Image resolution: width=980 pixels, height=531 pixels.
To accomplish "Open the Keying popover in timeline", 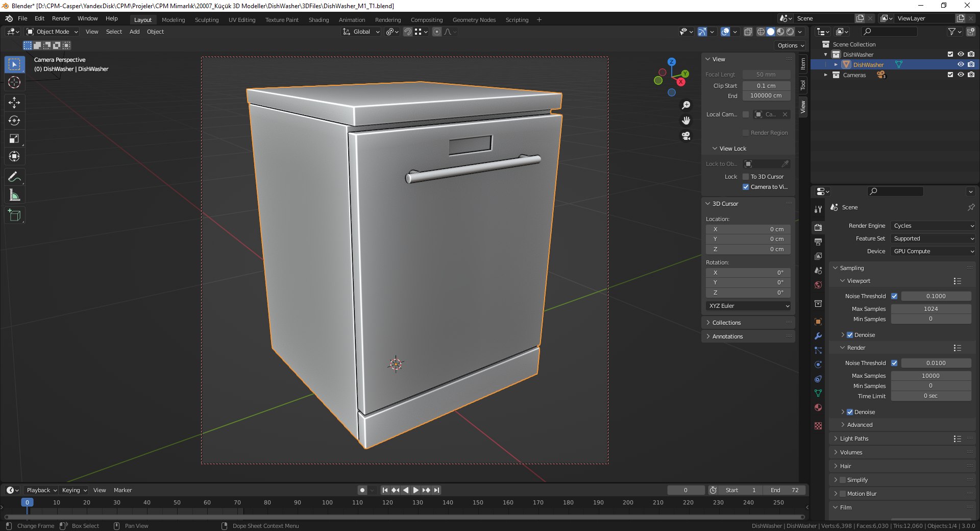I will tap(75, 490).
